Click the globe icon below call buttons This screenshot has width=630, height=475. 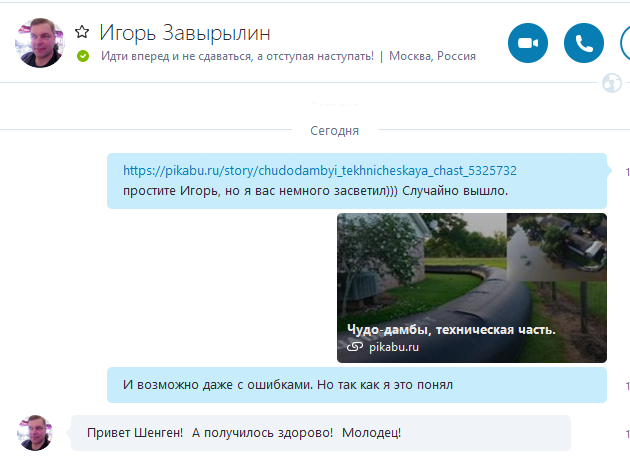[x=612, y=83]
